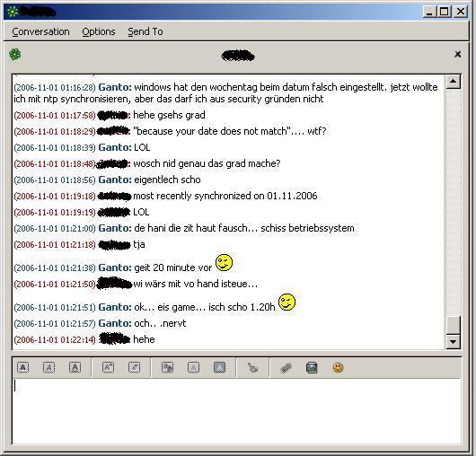Insert a link using chain icon
Image resolution: width=476 pixels, height=456 pixels.
point(286,368)
